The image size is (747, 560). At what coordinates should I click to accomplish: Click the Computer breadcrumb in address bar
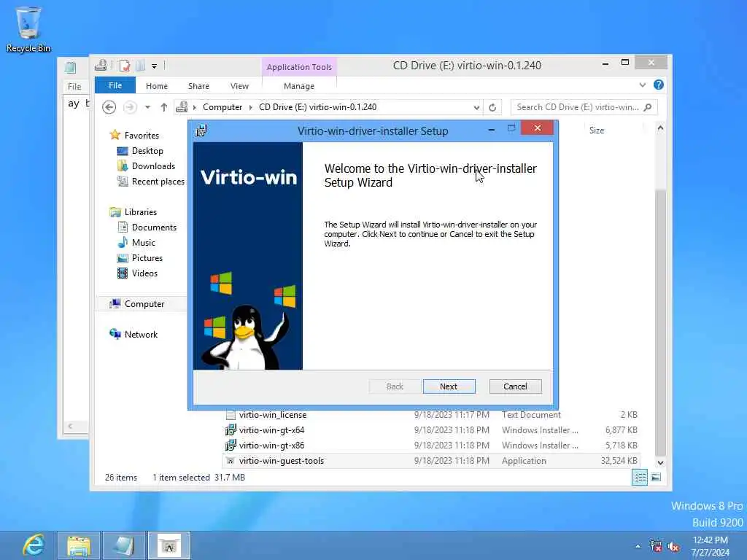tap(222, 107)
